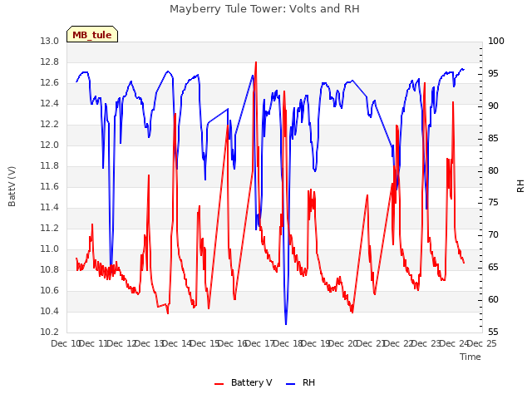Click the RH right axis label
Viewport: 532px width, 399px height.
pyautogui.click(x=520, y=186)
